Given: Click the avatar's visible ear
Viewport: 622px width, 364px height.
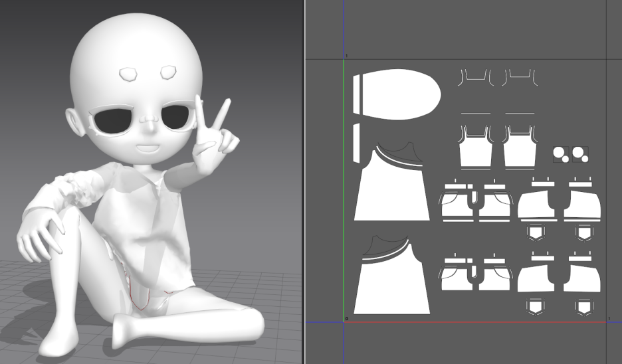Looking at the screenshot, I should 75,122.
